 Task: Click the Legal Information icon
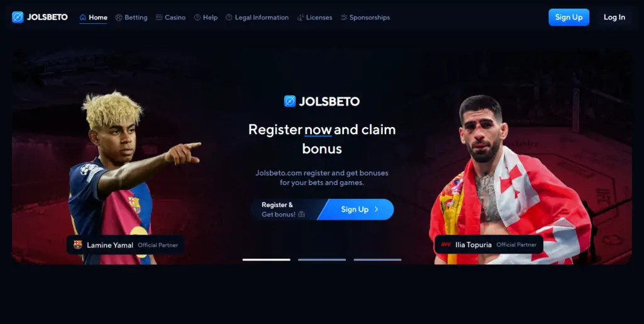pos(229,17)
